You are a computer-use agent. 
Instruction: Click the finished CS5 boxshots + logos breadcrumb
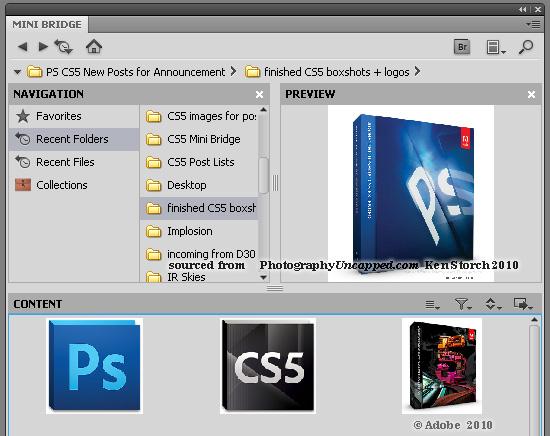point(327,72)
